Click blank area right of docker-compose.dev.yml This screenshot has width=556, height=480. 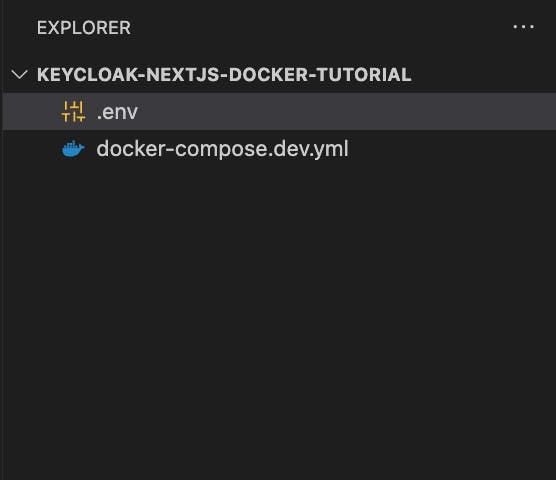[x=452, y=149]
